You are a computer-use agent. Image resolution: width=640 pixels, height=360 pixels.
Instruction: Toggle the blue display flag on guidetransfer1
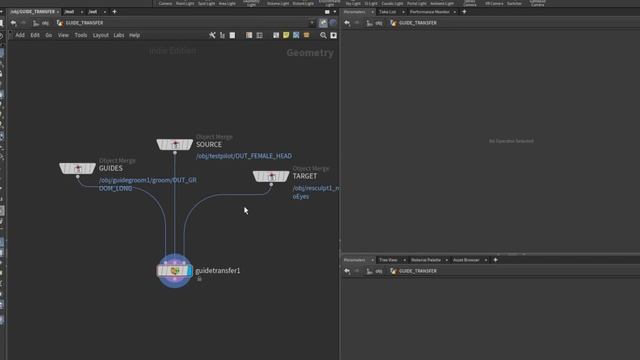click(x=189, y=271)
